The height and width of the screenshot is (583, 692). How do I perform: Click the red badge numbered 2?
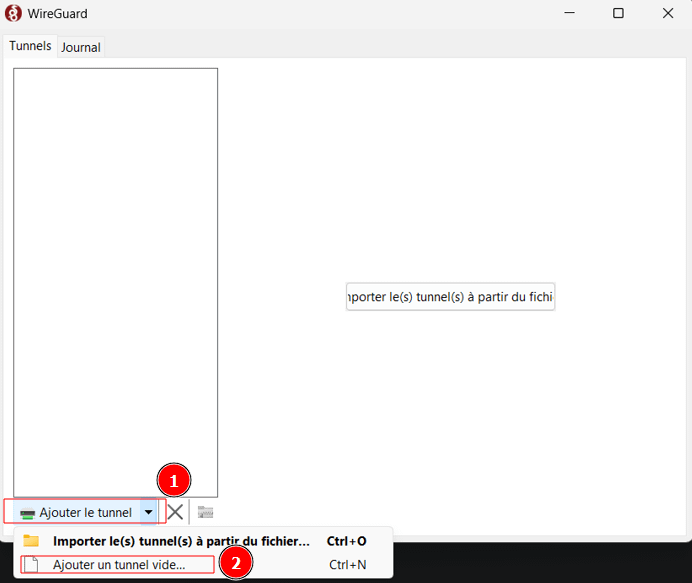[x=235, y=563]
